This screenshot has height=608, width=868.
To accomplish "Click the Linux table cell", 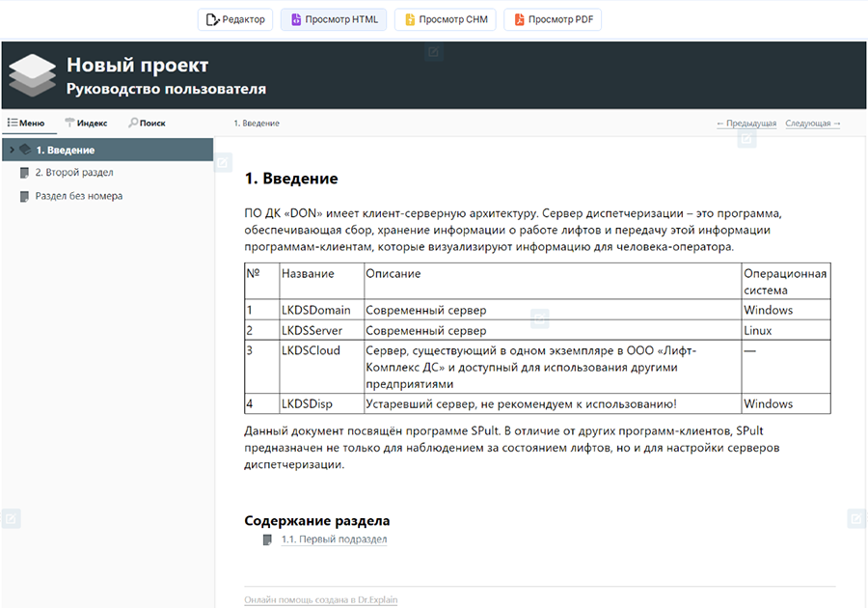I will click(786, 331).
